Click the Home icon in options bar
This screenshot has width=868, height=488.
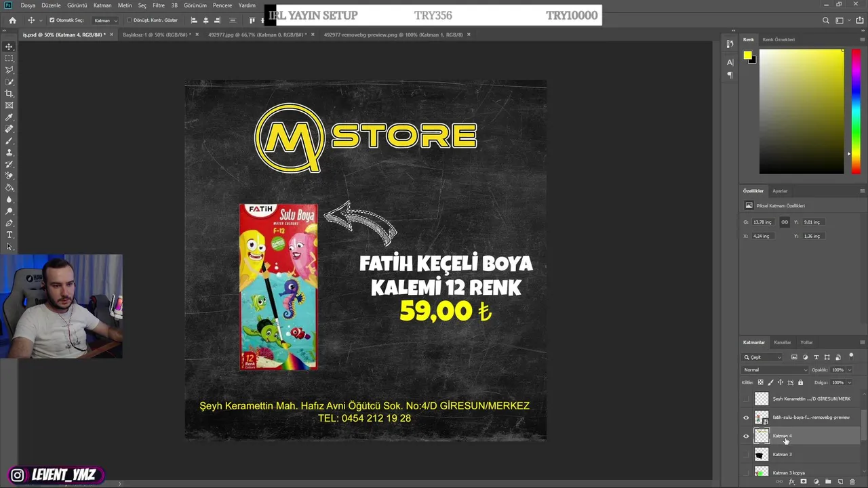pyautogui.click(x=12, y=20)
